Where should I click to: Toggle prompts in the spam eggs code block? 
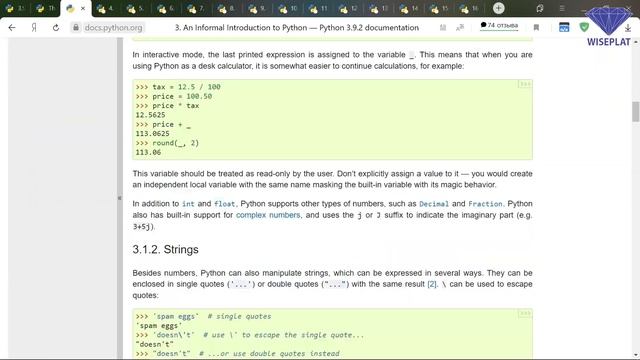pos(525,313)
